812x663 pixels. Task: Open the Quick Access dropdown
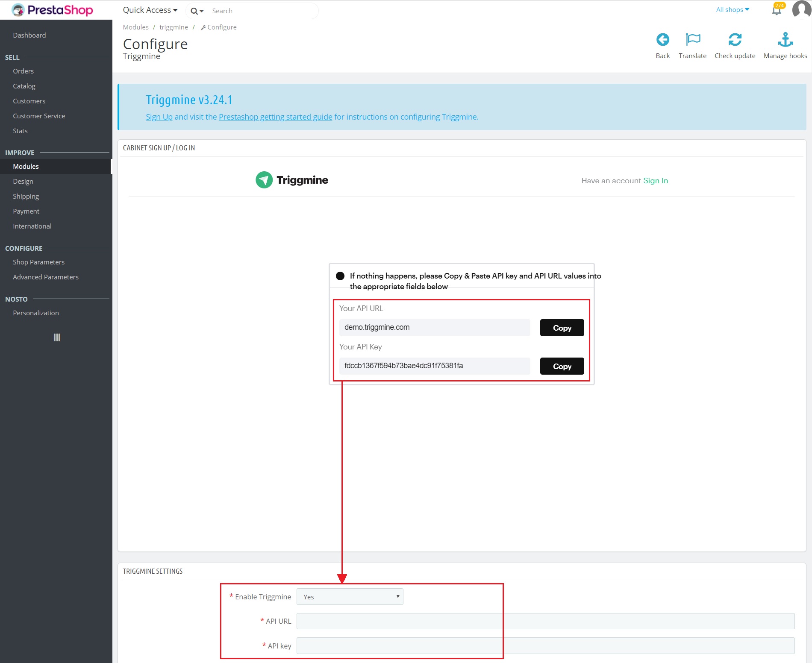tap(150, 10)
